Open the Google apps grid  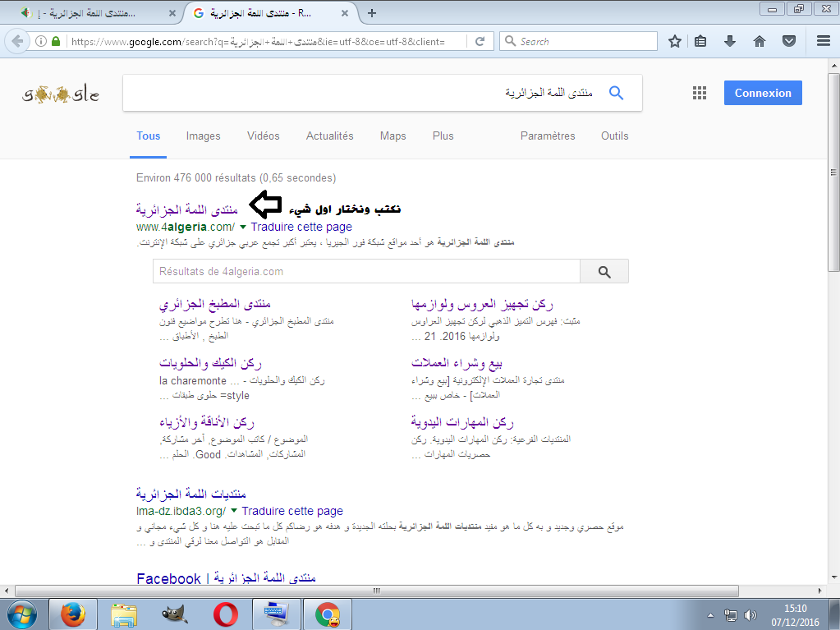tap(699, 94)
